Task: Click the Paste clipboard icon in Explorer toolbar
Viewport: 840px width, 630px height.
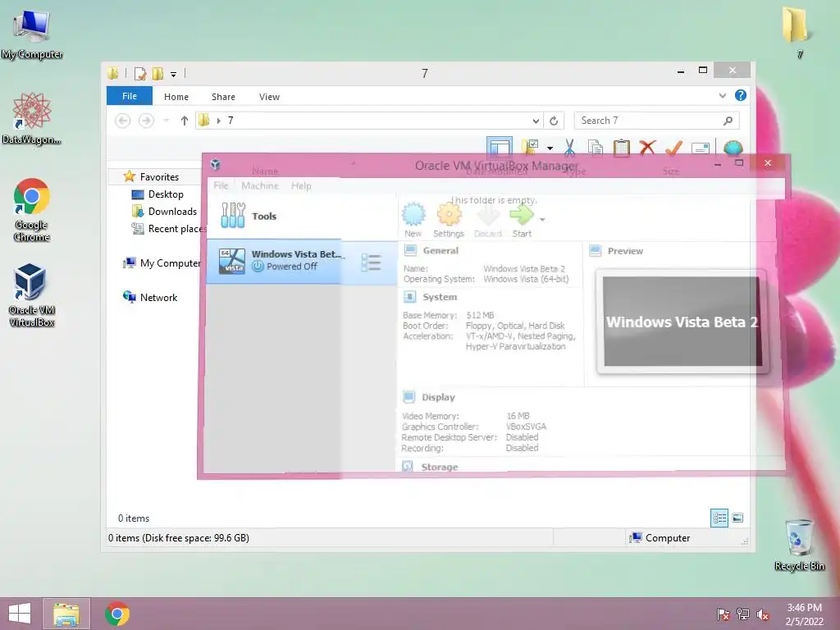Action: coord(622,148)
